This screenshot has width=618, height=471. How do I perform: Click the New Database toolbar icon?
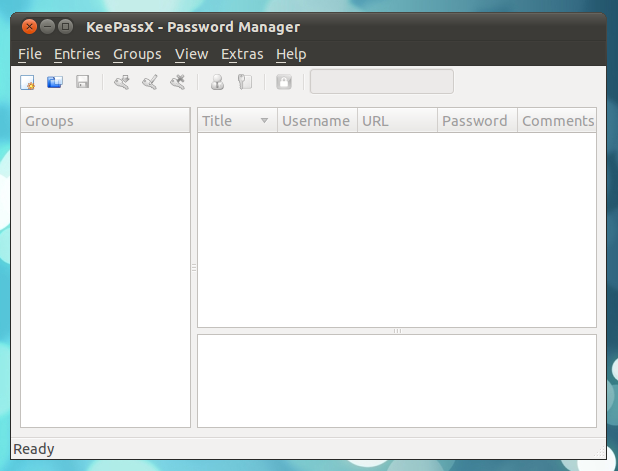[x=27, y=82]
